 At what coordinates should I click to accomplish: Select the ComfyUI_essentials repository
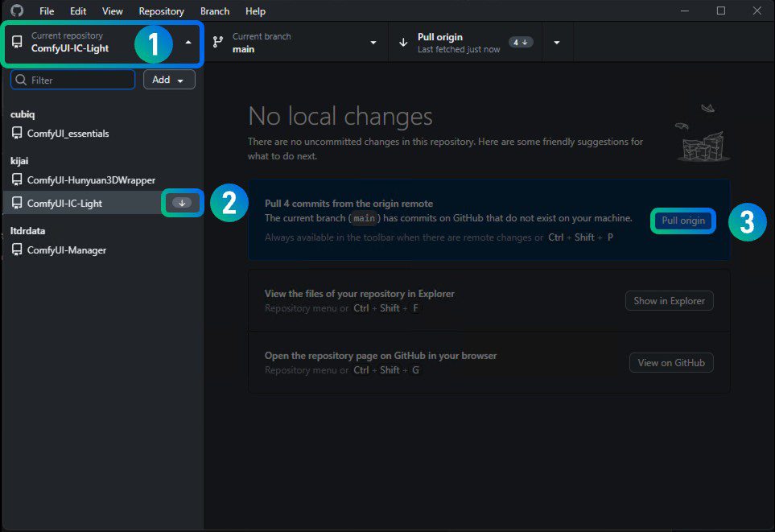coord(103,133)
